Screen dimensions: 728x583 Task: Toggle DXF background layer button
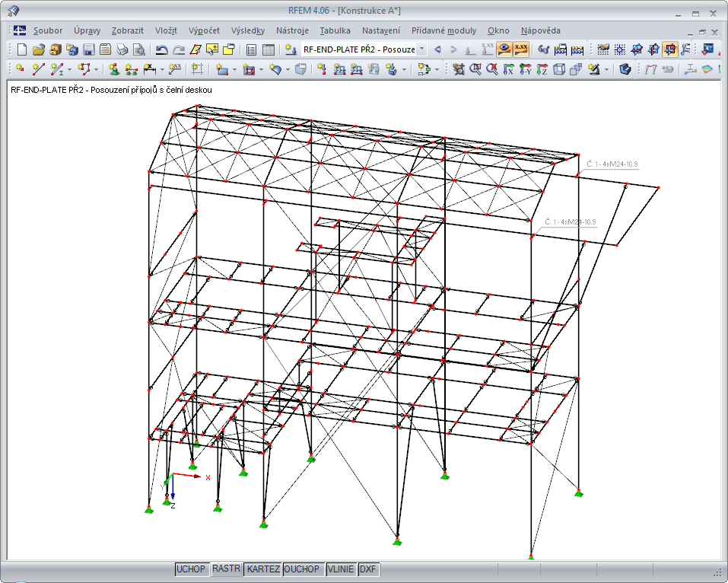tap(369, 569)
